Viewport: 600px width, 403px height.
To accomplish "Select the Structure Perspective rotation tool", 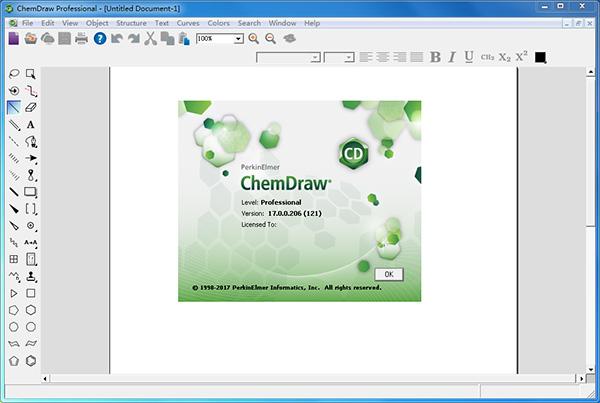I will pyautogui.click(x=14, y=91).
